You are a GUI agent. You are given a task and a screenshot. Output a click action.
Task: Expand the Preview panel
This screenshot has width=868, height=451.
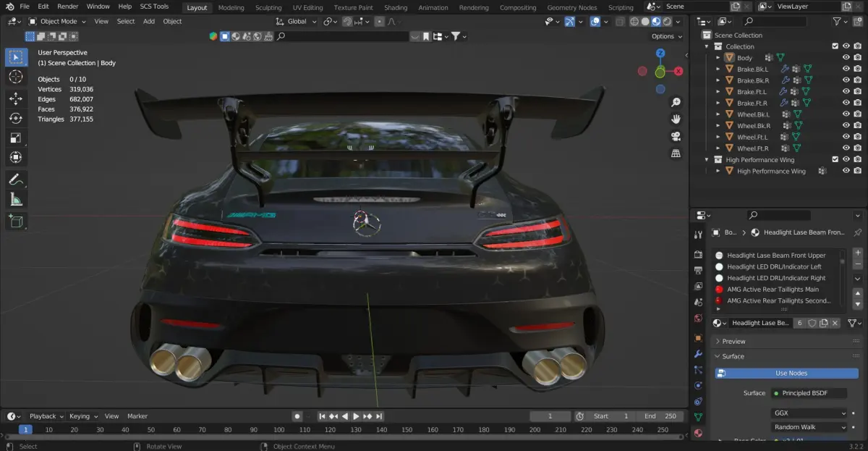click(x=733, y=341)
